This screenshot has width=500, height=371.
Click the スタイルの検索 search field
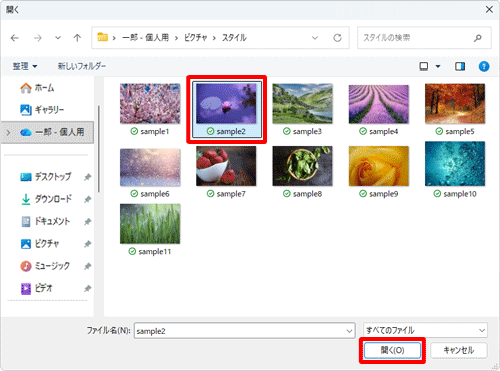click(x=424, y=38)
